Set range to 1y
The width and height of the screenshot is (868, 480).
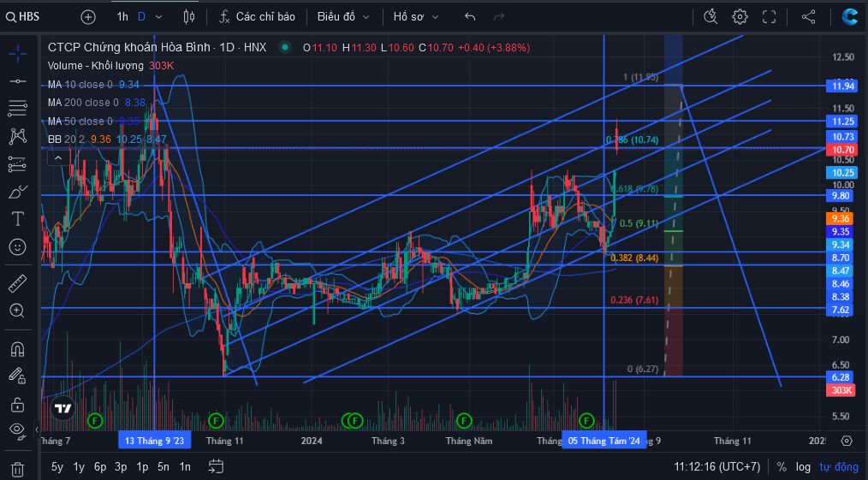79,466
